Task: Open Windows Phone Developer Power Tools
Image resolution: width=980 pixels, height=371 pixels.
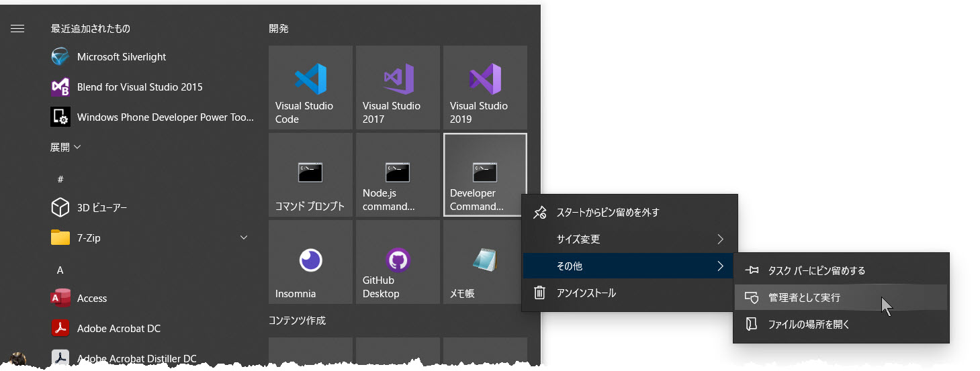Action: 151,117
